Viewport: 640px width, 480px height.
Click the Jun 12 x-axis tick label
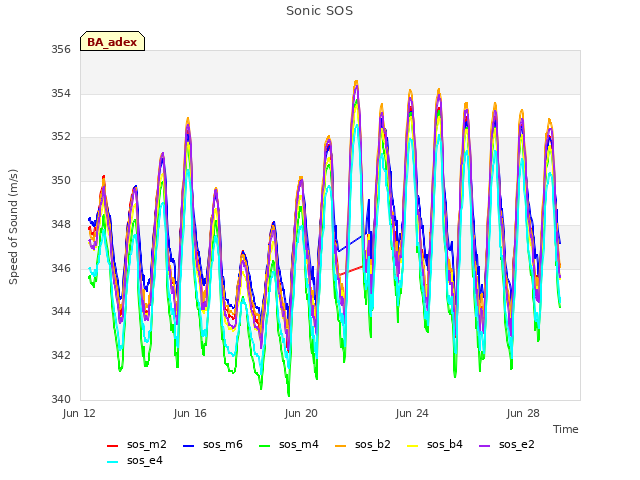coord(79,413)
